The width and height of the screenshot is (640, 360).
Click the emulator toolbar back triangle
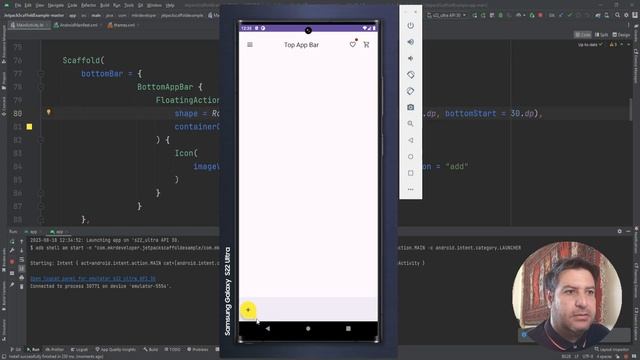[x=411, y=140]
